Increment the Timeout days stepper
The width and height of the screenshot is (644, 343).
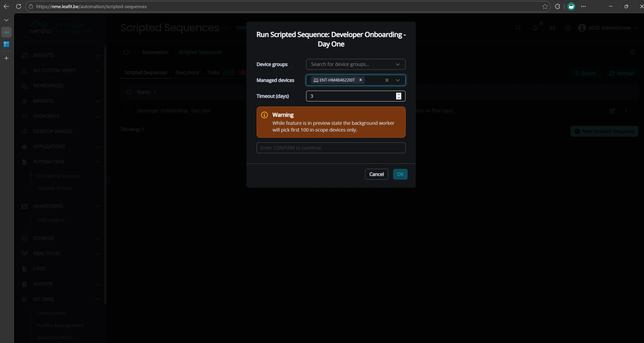[x=399, y=94]
